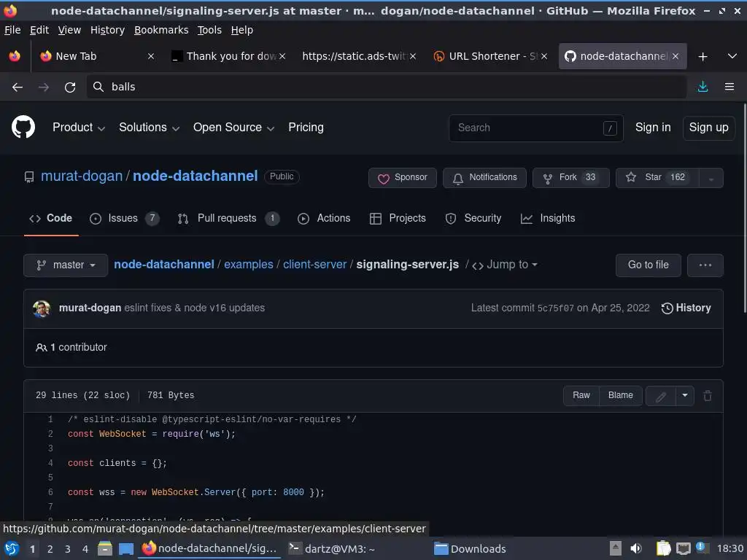Viewport: 747px width, 560px height.
Task: Focus the GitHub Search field
Action: point(536,128)
